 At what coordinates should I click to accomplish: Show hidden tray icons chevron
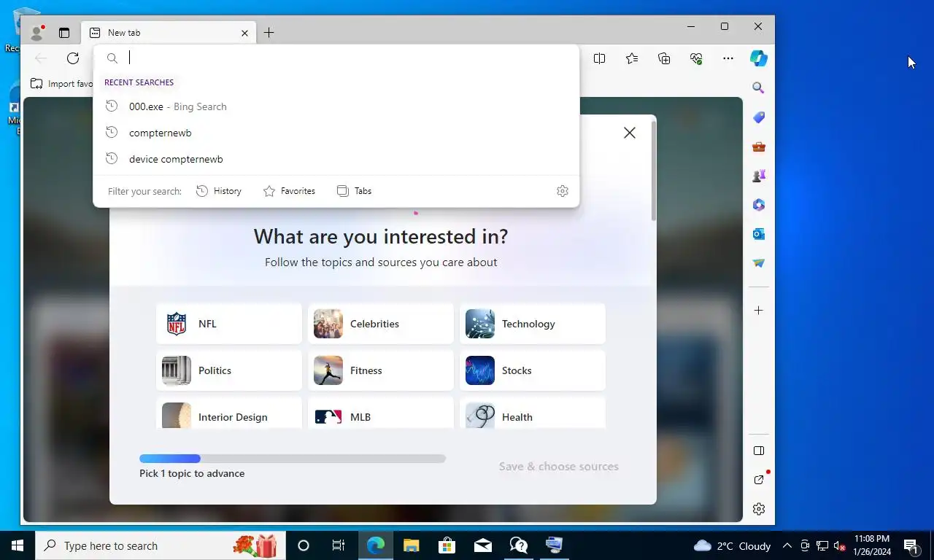pyautogui.click(x=787, y=545)
